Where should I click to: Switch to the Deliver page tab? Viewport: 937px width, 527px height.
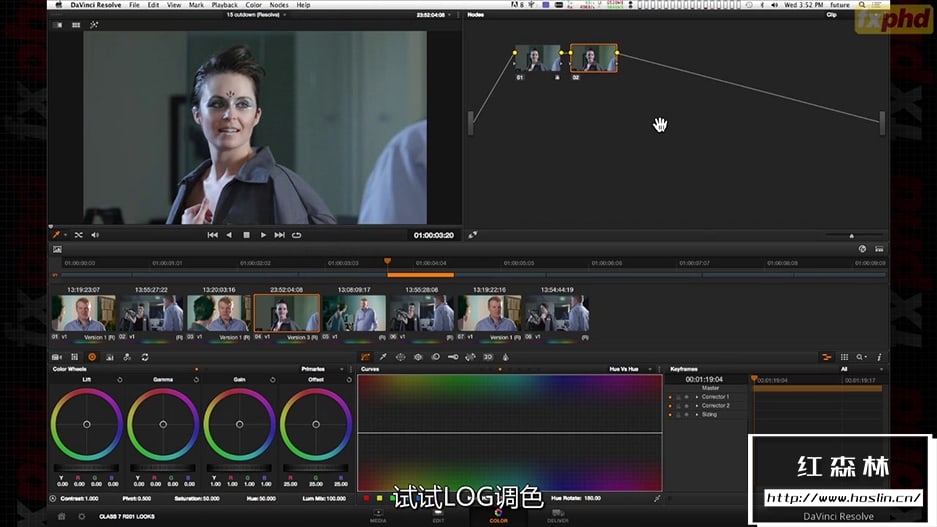[558, 516]
